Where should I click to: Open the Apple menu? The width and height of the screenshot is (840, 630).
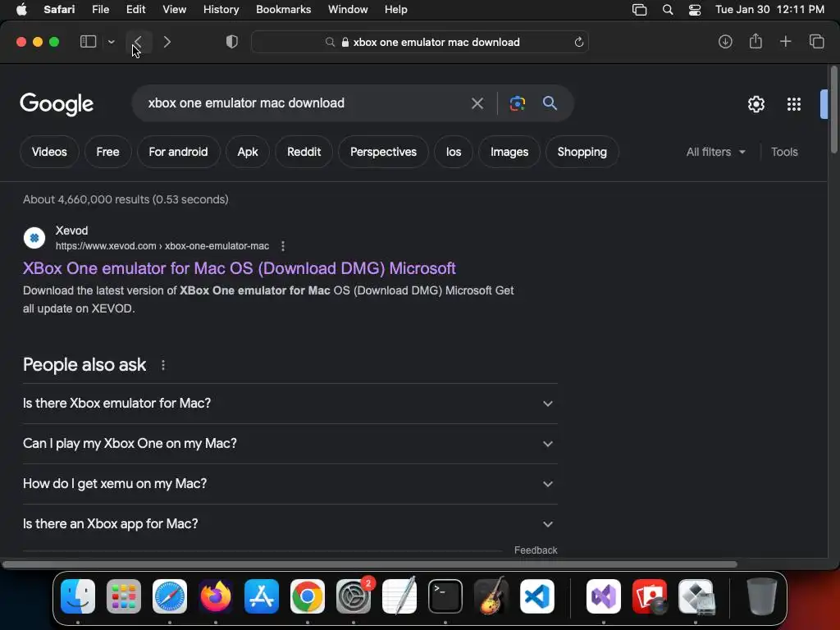coord(21,9)
